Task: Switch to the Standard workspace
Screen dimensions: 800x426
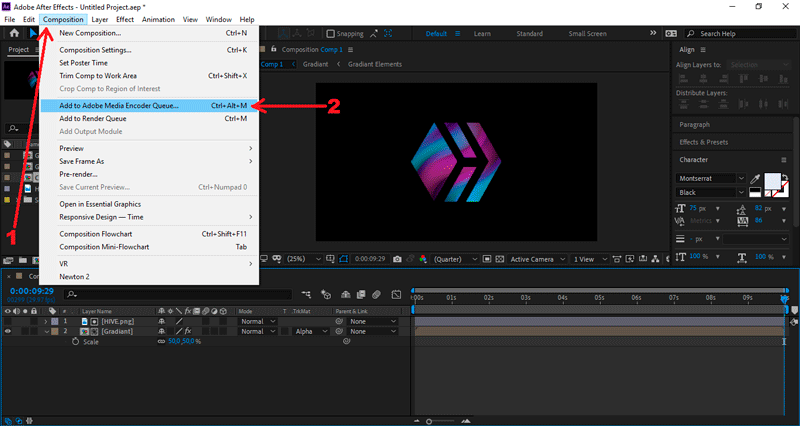Action: (x=529, y=34)
